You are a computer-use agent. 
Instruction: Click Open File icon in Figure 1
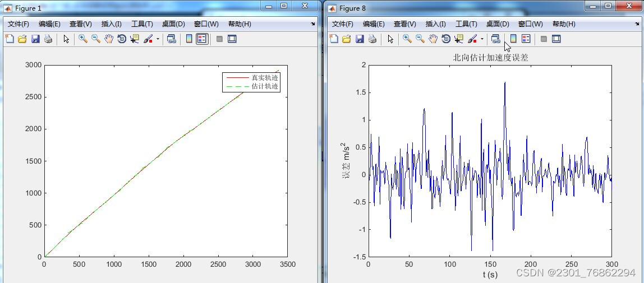click(22, 39)
